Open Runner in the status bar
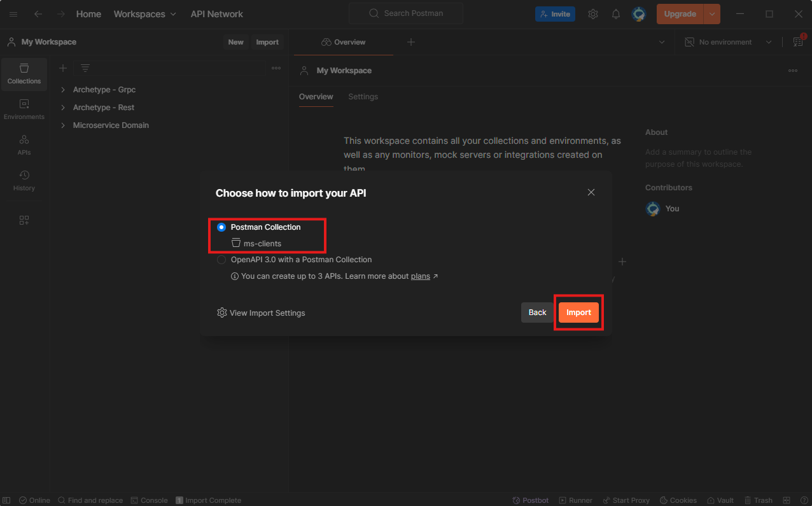 [575, 500]
